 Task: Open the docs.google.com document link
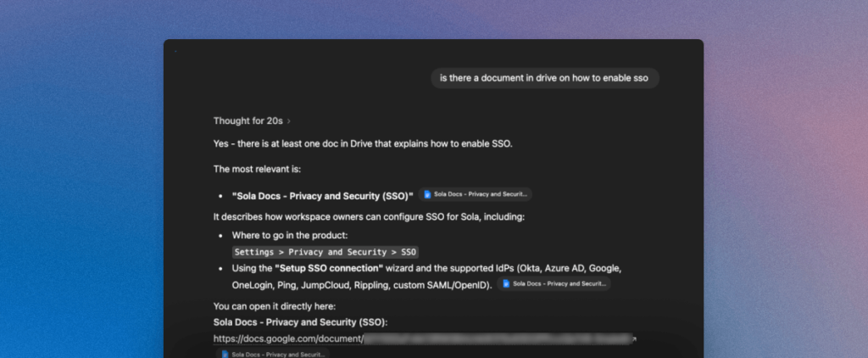point(288,339)
